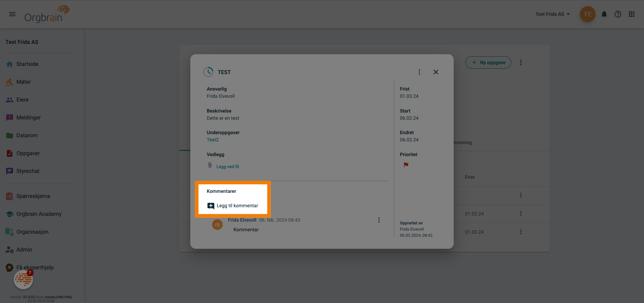Open the Test Frida AS organization dropdown
This screenshot has width=644, height=303.
click(552, 14)
